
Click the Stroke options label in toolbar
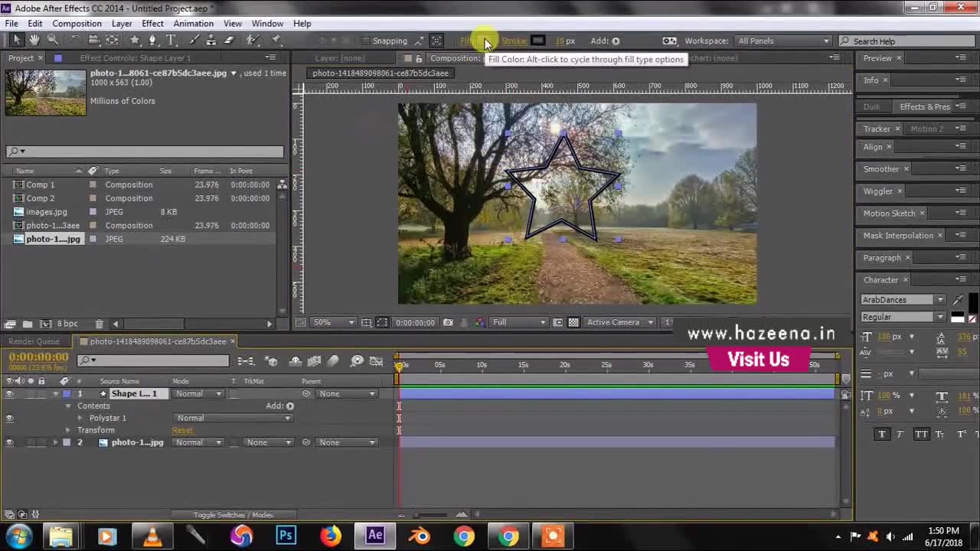pos(514,41)
